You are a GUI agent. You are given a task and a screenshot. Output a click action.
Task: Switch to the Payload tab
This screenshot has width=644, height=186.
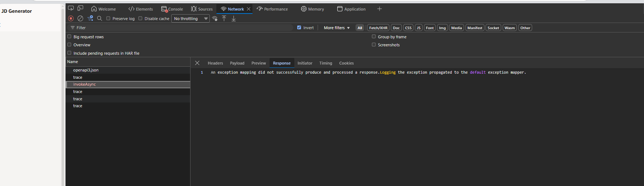(x=237, y=63)
